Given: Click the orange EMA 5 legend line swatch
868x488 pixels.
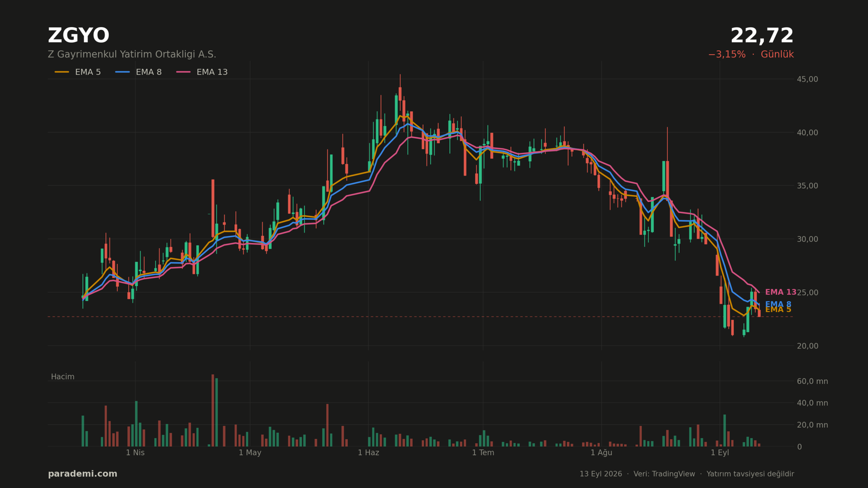Looking at the screenshot, I should coord(62,72).
